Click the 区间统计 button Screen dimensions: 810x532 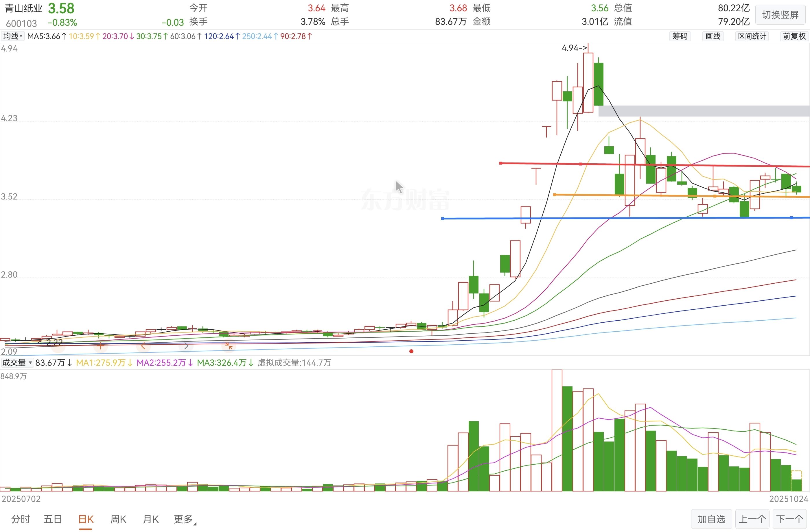pyautogui.click(x=752, y=36)
